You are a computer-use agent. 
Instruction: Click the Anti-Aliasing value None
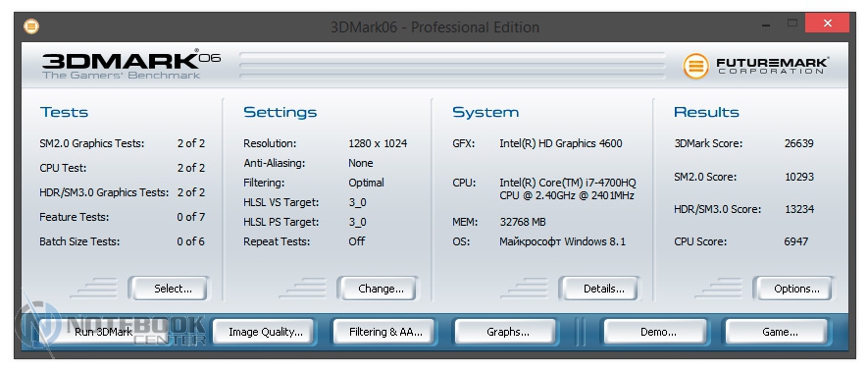360,163
